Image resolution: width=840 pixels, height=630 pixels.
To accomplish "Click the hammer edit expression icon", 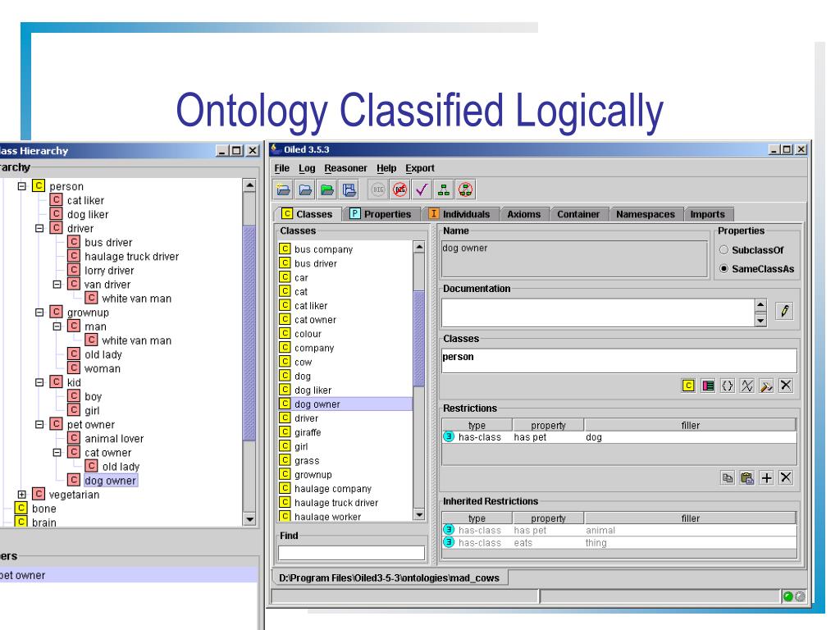I will pyautogui.click(x=766, y=386).
